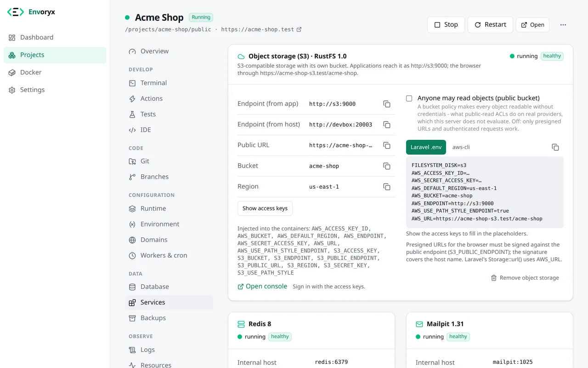588x368 pixels.
Task: Open the more options ellipsis menu
Action: pos(563,25)
